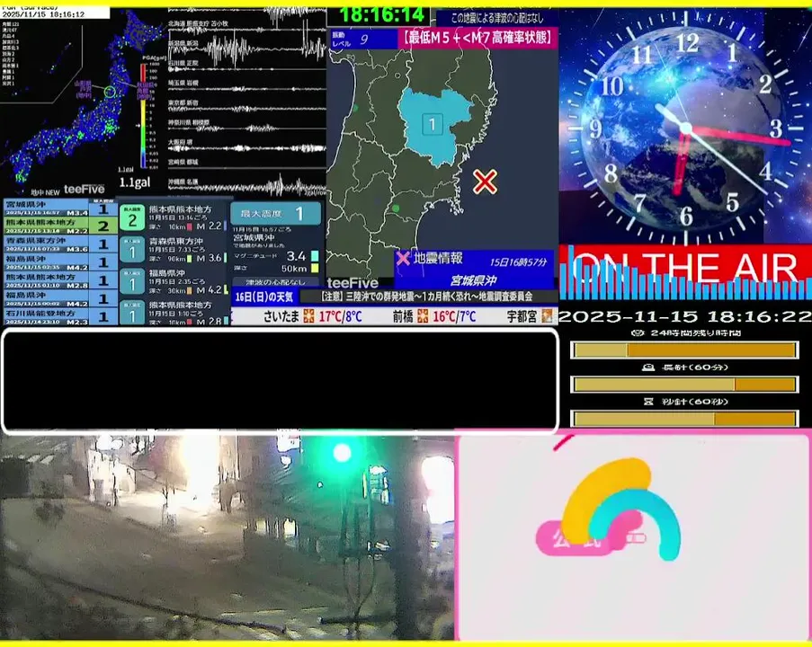Click the 東京都 新宿 seismograph trace
The image size is (812, 647).
pos(247,108)
